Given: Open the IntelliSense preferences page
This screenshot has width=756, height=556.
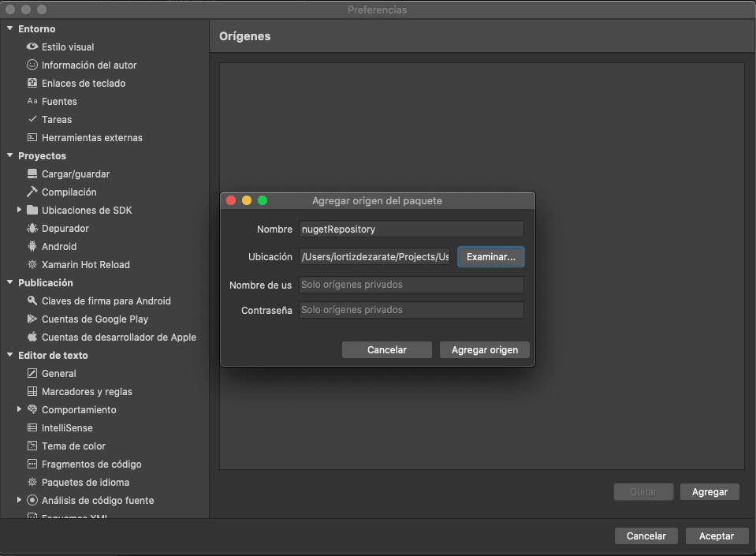Looking at the screenshot, I should pyautogui.click(x=67, y=428).
